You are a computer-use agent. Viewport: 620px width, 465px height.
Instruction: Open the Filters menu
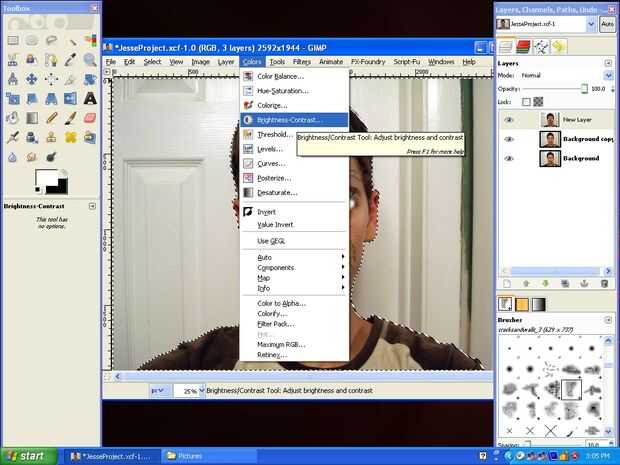[x=302, y=62]
